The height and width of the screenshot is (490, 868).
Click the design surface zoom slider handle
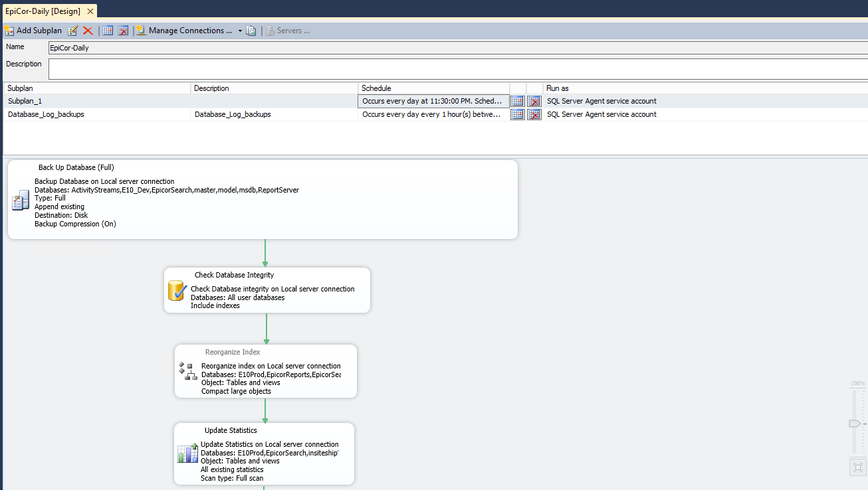pos(854,424)
